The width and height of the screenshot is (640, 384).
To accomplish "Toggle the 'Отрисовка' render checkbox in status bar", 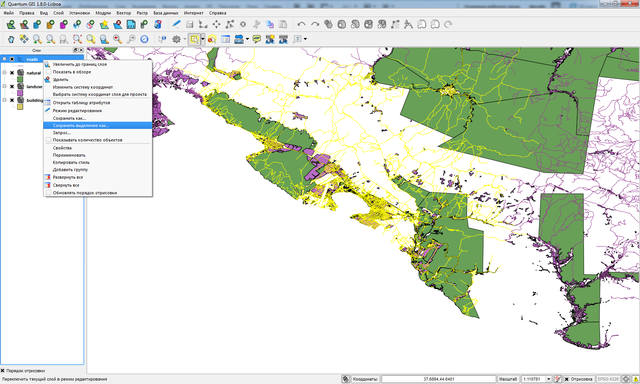I will [x=567, y=379].
